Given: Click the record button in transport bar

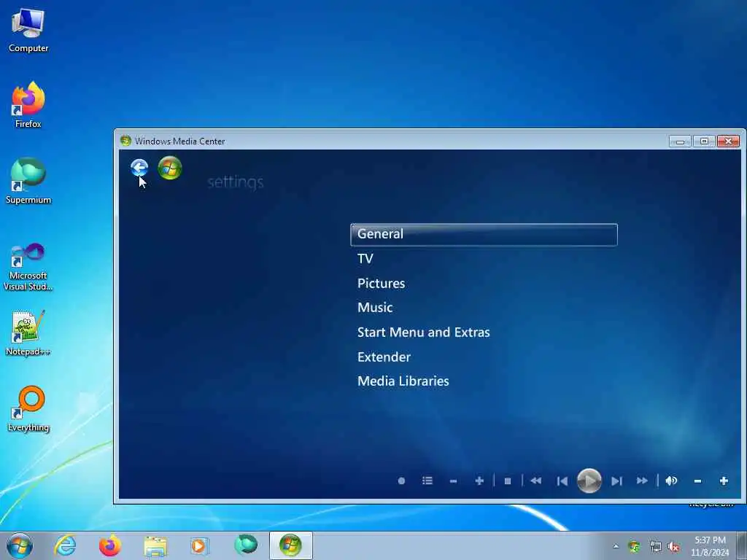Looking at the screenshot, I should pyautogui.click(x=402, y=481).
